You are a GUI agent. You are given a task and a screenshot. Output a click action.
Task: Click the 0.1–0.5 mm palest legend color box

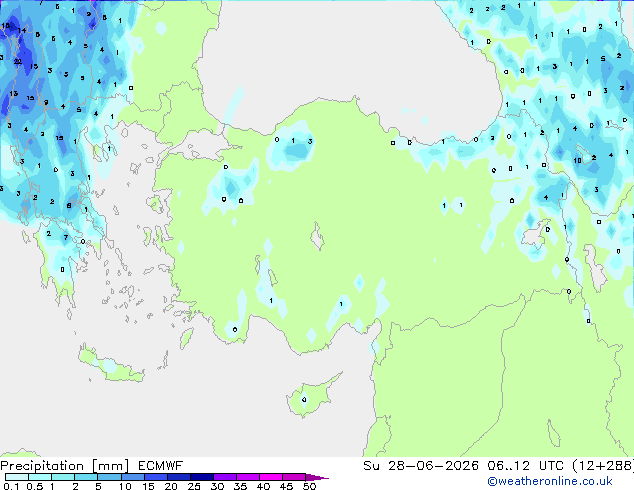(x=17, y=477)
